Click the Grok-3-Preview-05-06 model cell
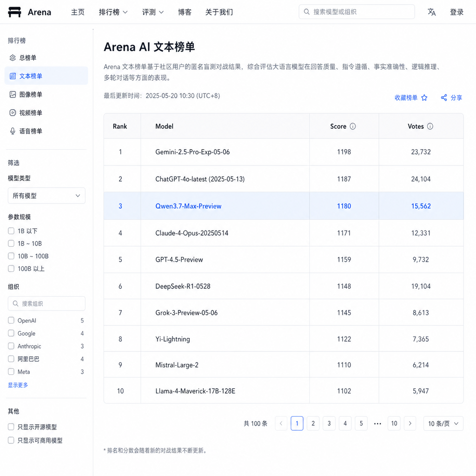 (225, 312)
